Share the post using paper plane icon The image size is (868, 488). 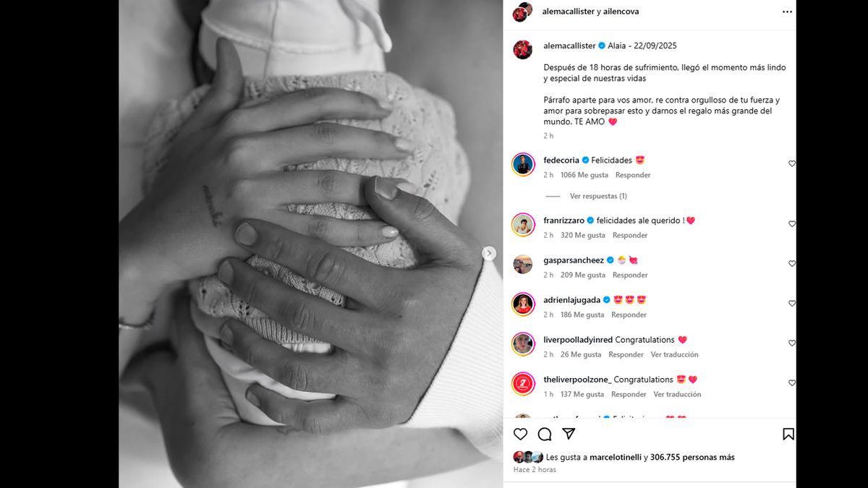pos(569,434)
